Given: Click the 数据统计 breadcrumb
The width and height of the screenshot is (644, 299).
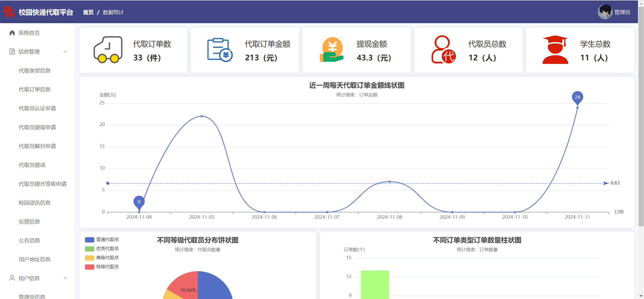Looking at the screenshot, I should pyautogui.click(x=113, y=12).
